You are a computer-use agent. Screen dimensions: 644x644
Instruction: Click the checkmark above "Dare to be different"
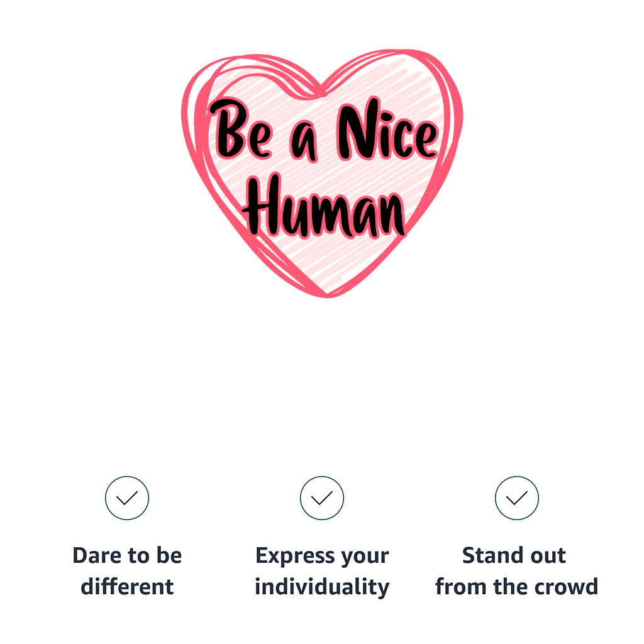point(127,498)
